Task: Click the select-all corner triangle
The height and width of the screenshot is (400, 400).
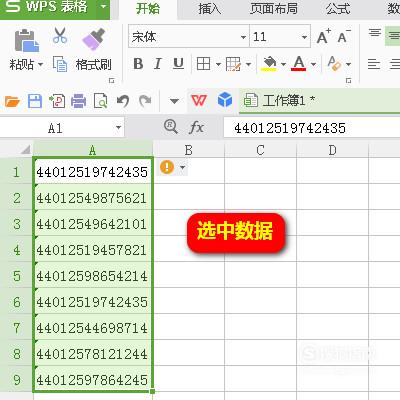Action: tap(26, 150)
